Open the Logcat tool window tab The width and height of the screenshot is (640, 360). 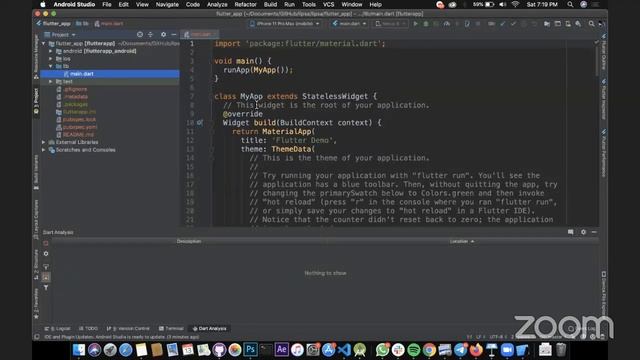(x=58, y=329)
